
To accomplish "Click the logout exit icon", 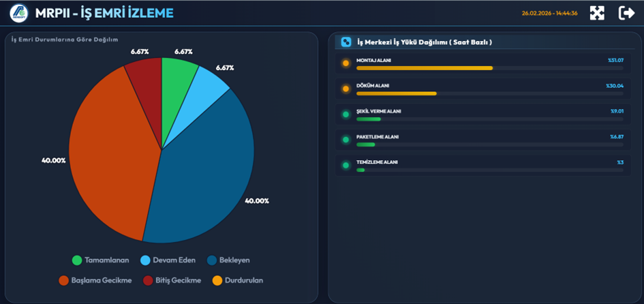I will pyautogui.click(x=626, y=13).
